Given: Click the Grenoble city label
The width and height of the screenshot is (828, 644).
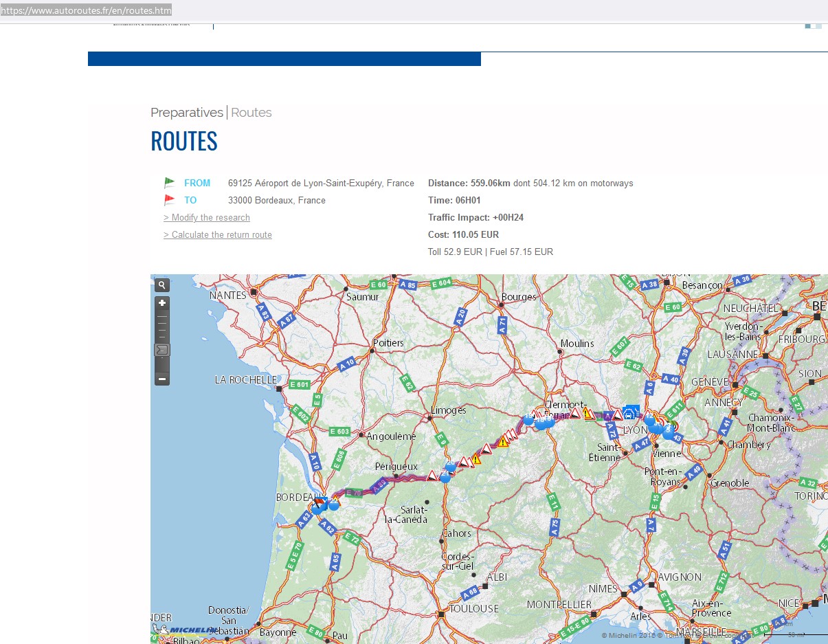Looking at the screenshot, I should (x=730, y=482).
